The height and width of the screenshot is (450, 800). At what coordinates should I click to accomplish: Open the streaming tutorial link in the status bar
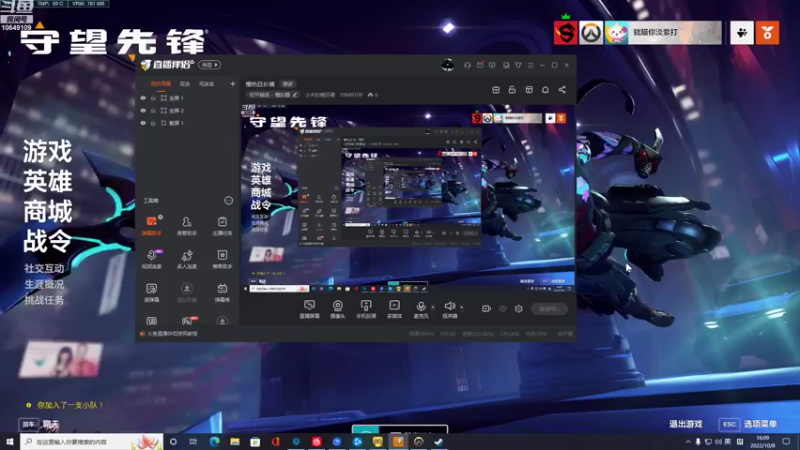point(172,334)
